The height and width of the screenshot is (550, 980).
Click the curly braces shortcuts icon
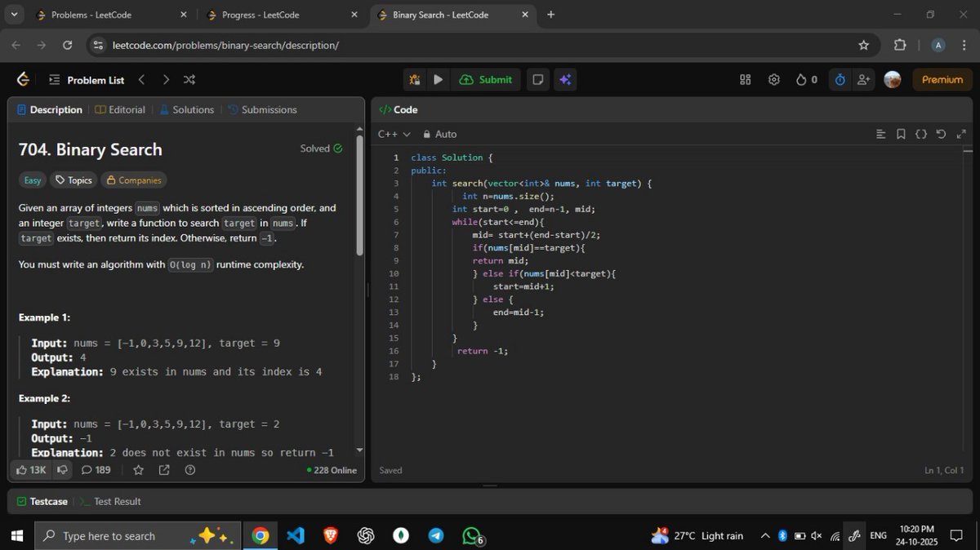click(x=920, y=134)
